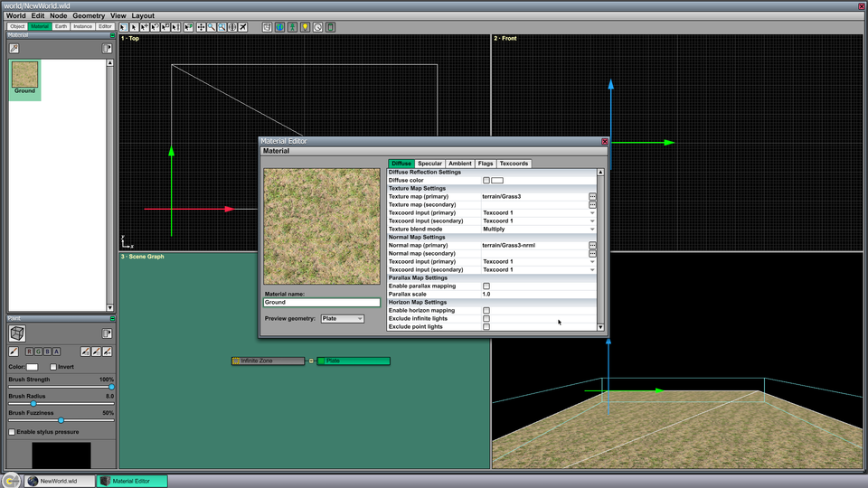
Task: Check the Invert checkbox
Action: point(53,367)
